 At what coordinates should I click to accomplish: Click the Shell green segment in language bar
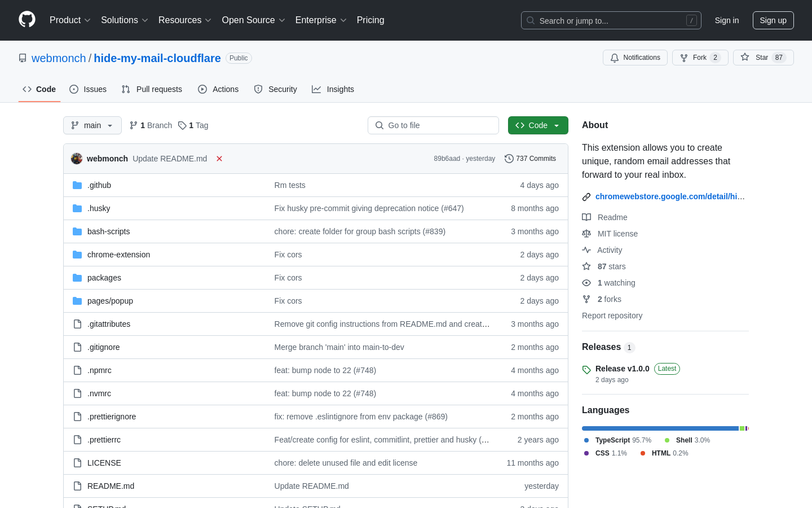[742, 428]
